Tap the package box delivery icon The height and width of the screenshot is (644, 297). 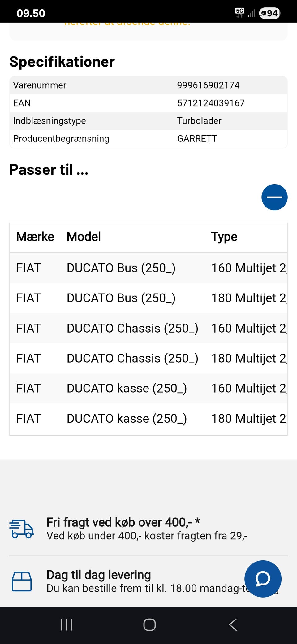(22, 581)
